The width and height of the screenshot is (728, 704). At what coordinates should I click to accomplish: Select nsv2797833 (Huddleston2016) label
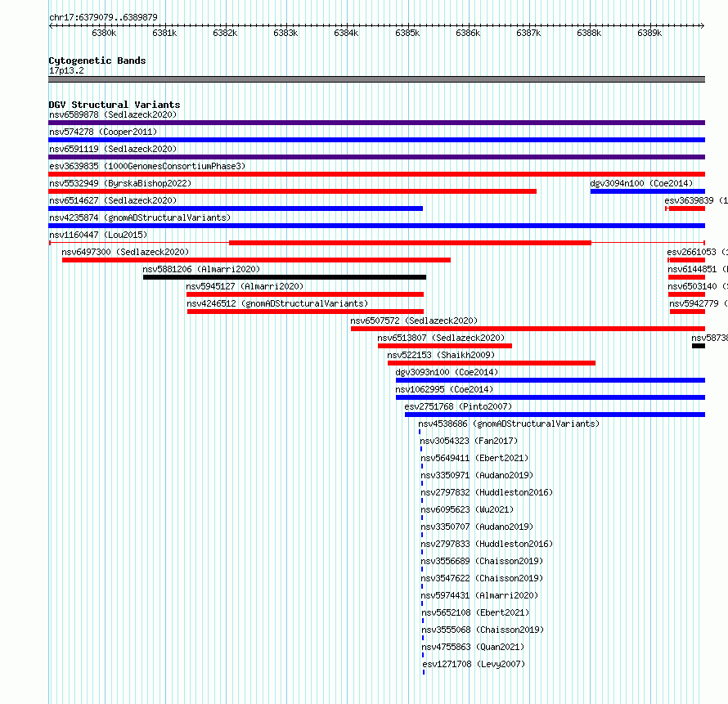coord(487,544)
